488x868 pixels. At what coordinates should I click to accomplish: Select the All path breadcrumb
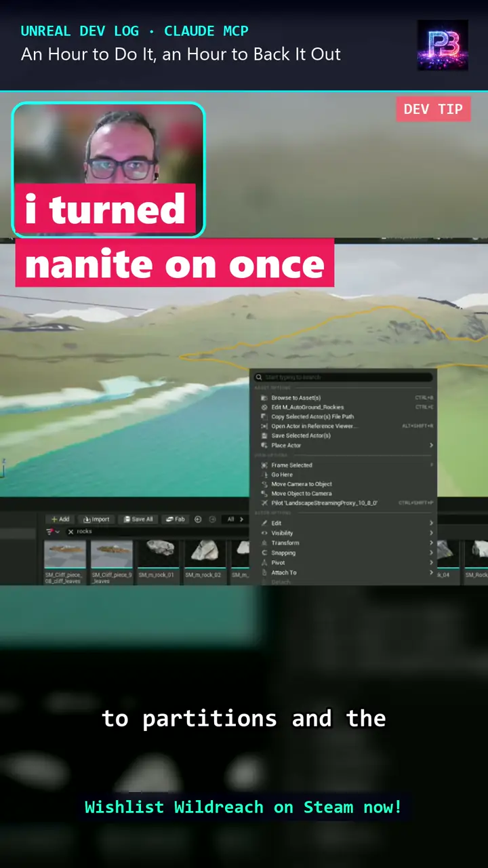pos(230,519)
